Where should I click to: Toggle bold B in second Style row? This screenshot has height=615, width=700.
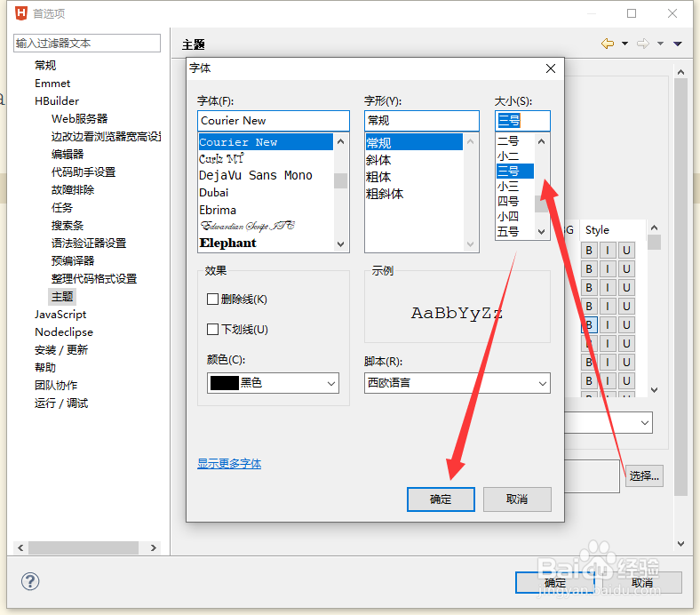tap(589, 269)
